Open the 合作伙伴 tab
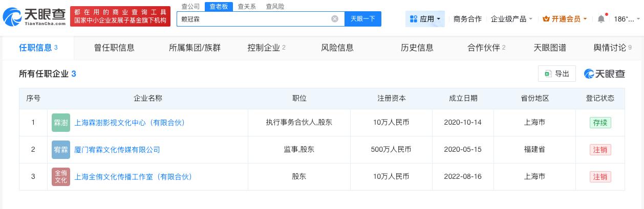Image resolution: width=644 pixels, height=209 pixels. pyautogui.click(x=486, y=48)
